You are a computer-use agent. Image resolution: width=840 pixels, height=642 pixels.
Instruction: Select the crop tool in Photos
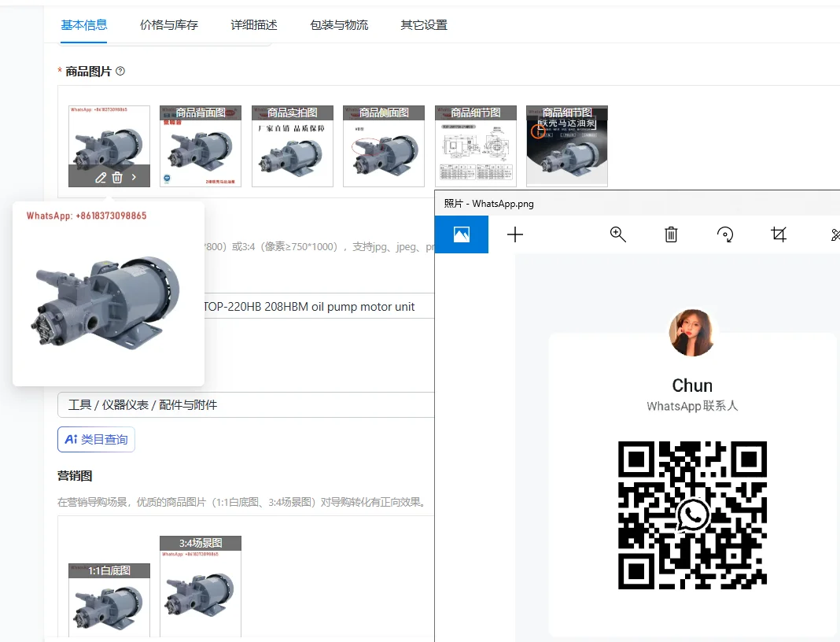(779, 234)
